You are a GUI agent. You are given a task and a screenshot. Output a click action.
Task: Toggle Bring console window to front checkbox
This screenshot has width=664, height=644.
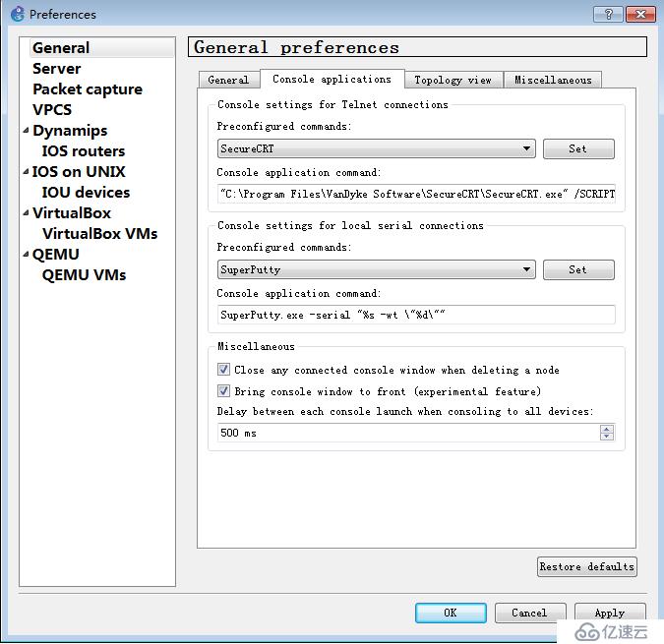coord(223,391)
